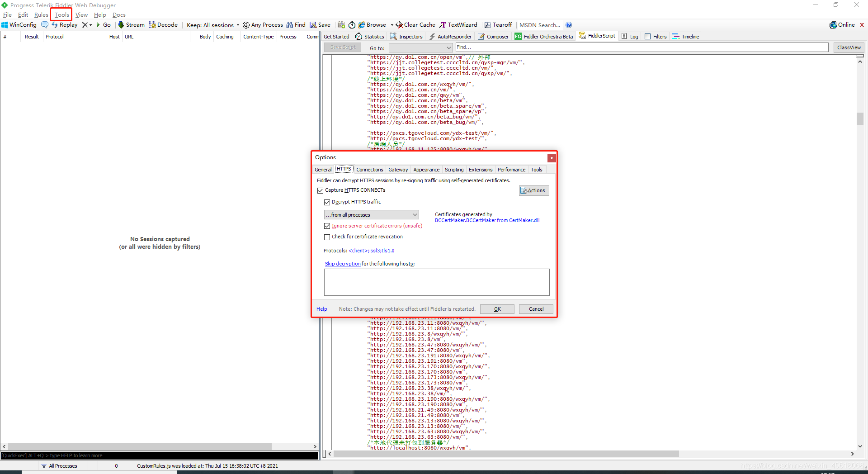
Task: Open the Inspectors tab
Action: 406,37
